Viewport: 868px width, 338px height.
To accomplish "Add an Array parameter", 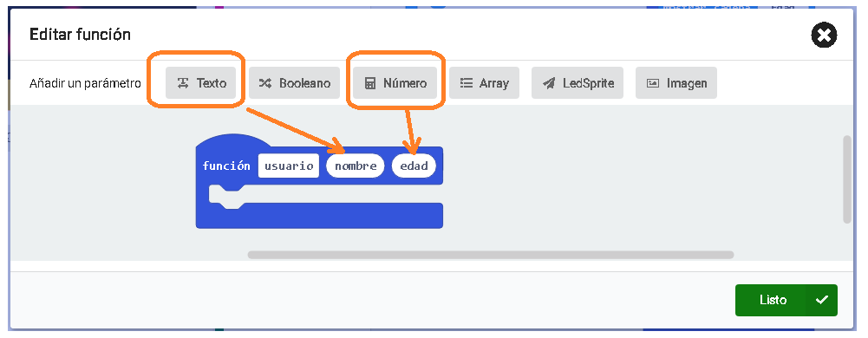I will click(x=484, y=83).
